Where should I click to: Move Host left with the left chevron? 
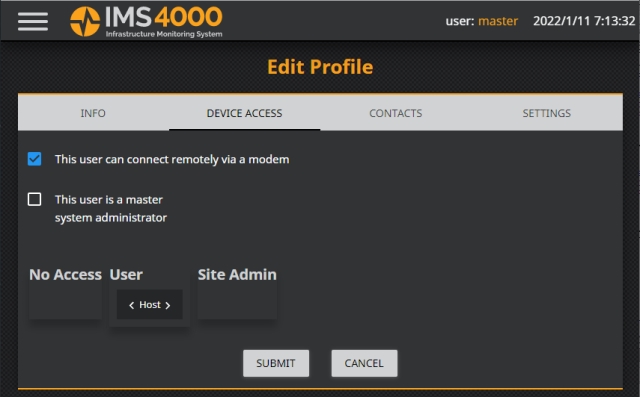coord(131,305)
